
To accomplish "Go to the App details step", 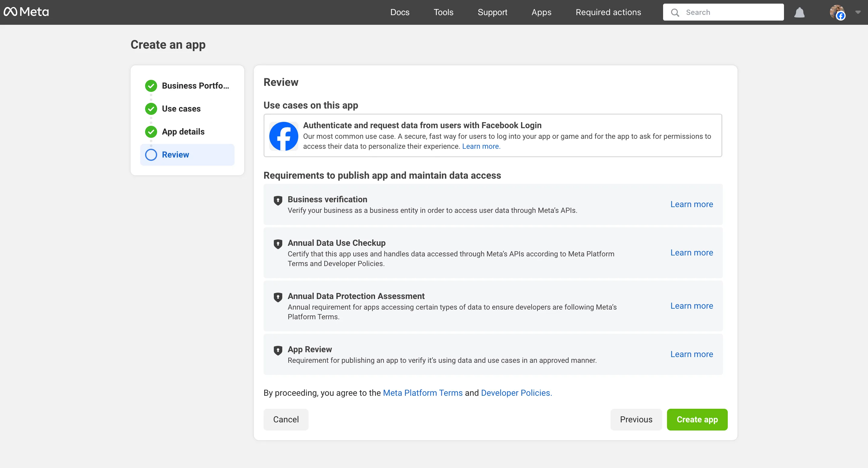I will (187, 132).
